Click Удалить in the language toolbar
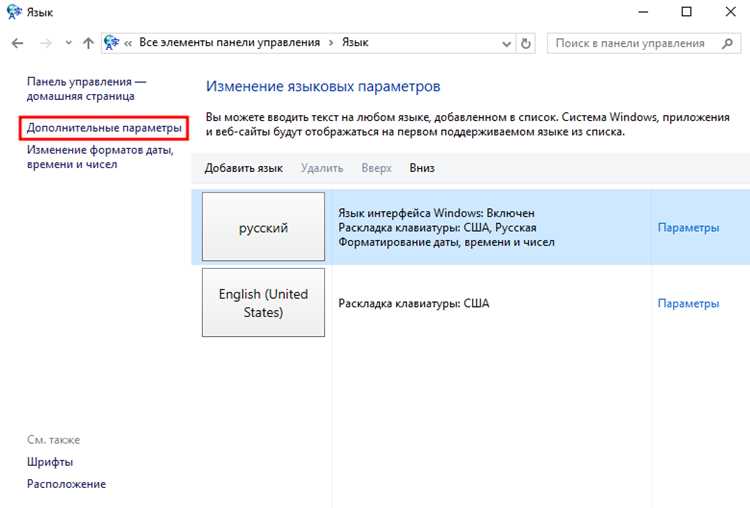 (x=322, y=168)
